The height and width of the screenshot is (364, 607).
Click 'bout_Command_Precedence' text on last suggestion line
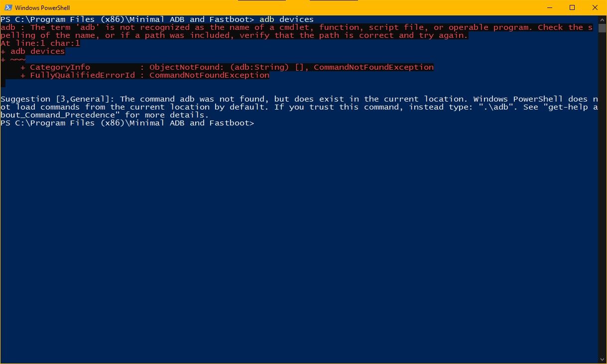pyautogui.click(x=58, y=115)
